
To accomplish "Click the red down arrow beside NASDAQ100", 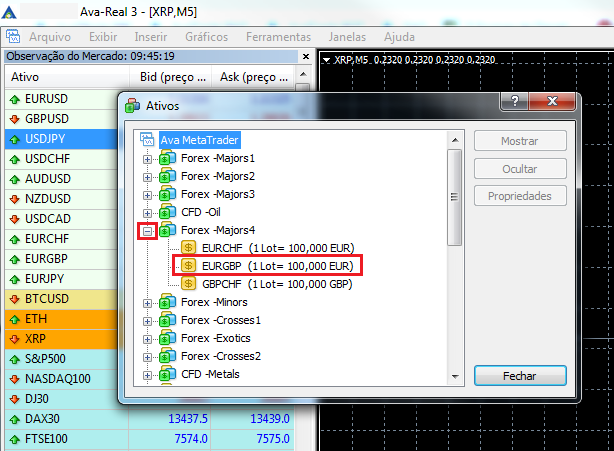I will [x=15, y=379].
